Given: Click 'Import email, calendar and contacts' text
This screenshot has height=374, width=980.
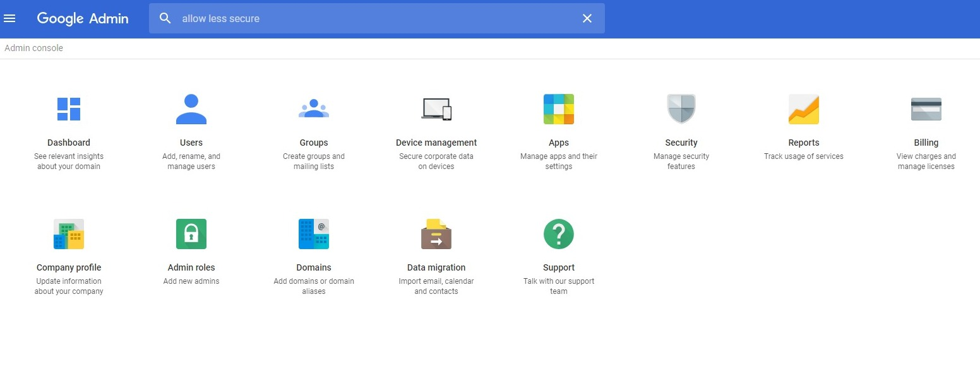Looking at the screenshot, I should coord(436,286).
